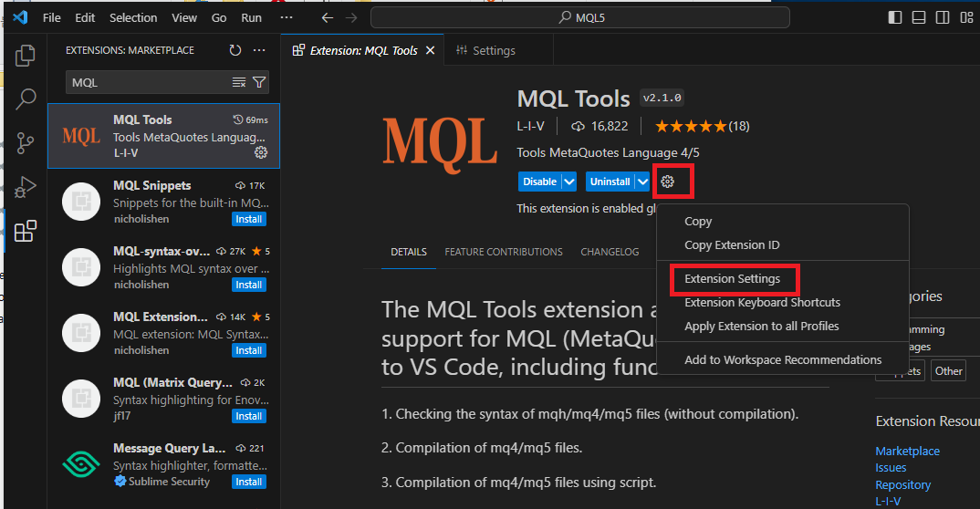Choose Copy from context menu
980x509 pixels.
783,221
